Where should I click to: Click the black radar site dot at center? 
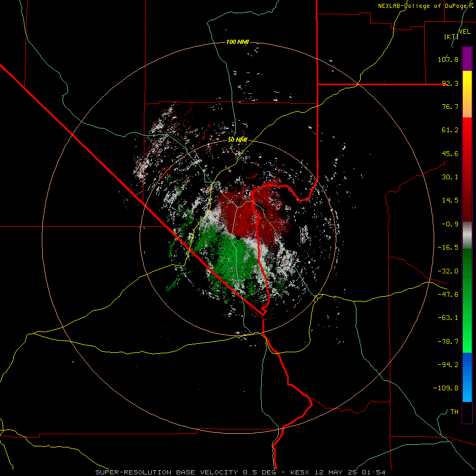tap(238, 237)
